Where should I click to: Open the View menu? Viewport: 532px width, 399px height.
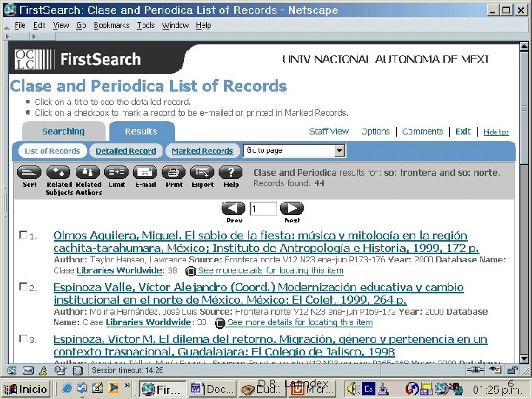[61, 25]
